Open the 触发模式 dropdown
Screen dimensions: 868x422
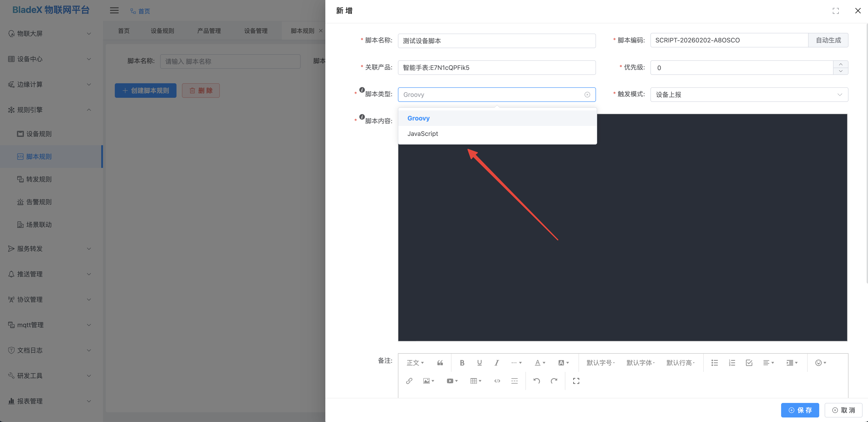[x=748, y=95]
